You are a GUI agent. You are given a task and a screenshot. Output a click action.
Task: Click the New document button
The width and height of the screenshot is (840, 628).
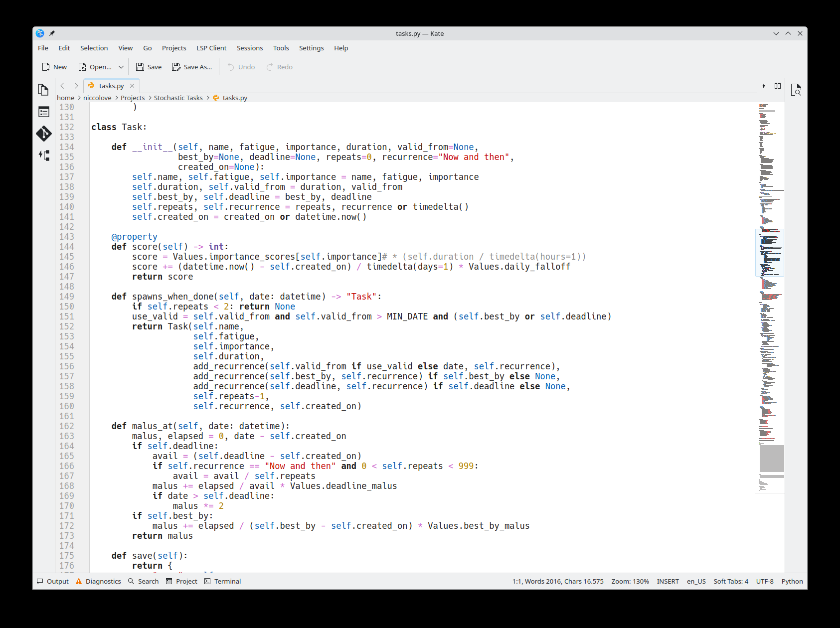[54, 67]
